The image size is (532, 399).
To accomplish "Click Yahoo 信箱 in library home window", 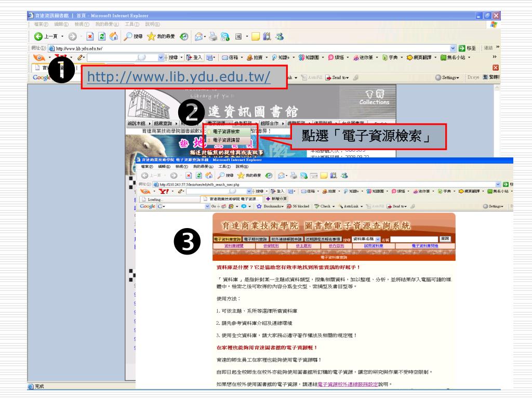I will (x=230, y=58).
